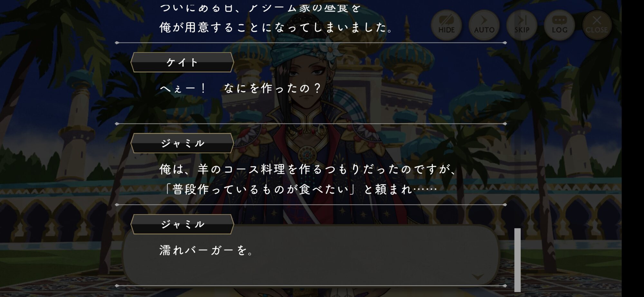Click the へぇー！ なにを作ったの？ line

pyautogui.click(x=241, y=88)
